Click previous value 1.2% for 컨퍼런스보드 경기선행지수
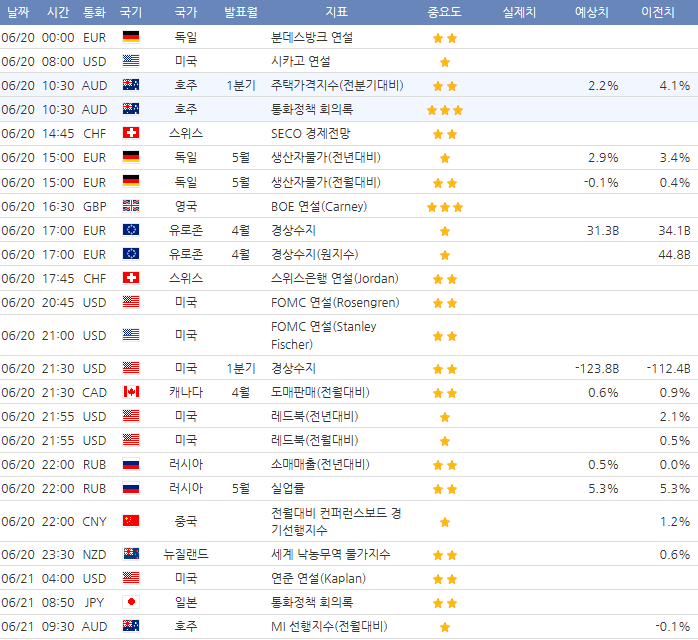This screenshot has width=698, height=640. [x=675, y=521]
